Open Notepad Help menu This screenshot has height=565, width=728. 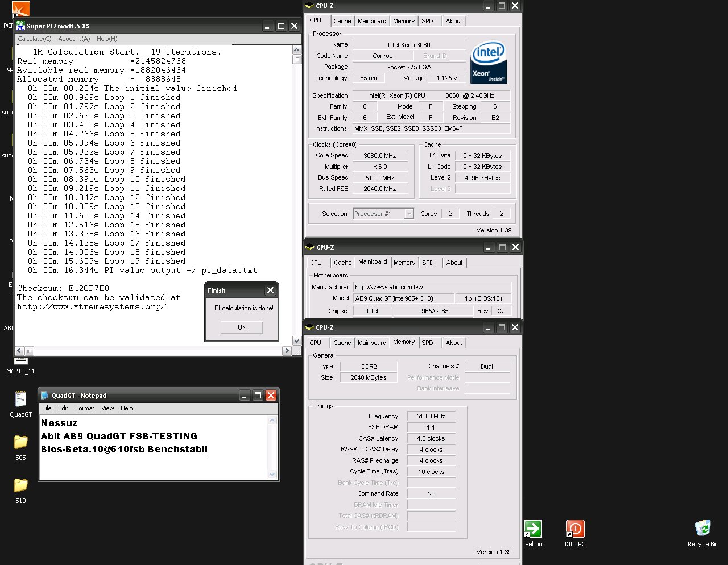click(127, 408)
